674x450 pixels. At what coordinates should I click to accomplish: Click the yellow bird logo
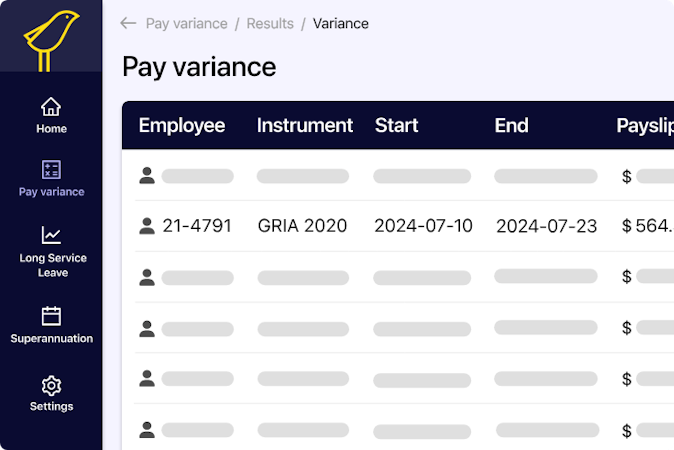coord(51,38)
